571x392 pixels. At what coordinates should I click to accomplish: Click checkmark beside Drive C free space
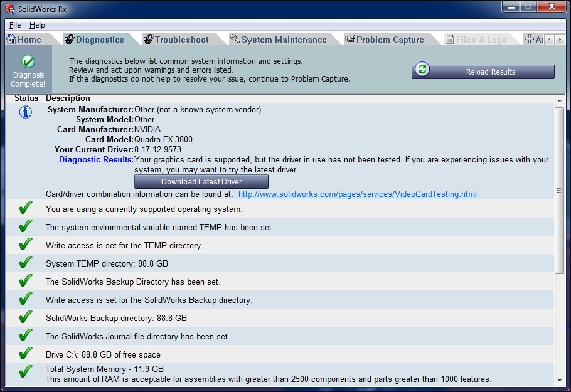[x=26, y=354]
